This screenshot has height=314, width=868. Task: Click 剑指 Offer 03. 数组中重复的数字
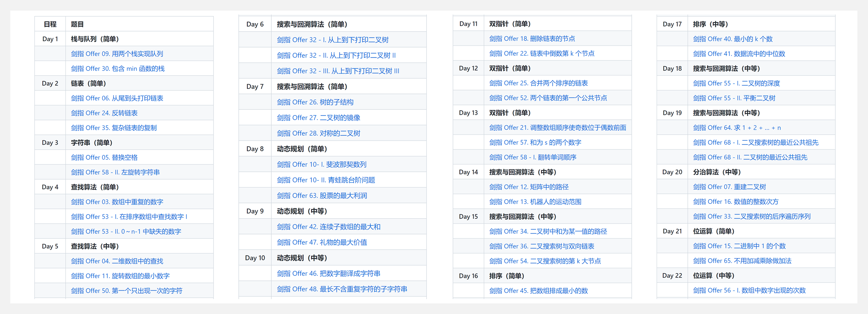pyautogui.click(x=117, y=202)
